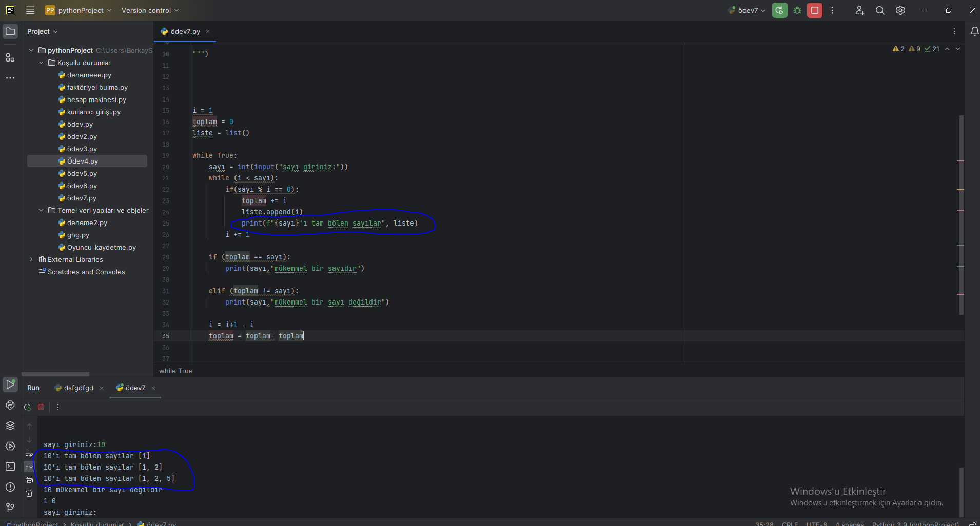Open more run actions menu in toolbar
980x526 pixels.
(x=832, y=10)
